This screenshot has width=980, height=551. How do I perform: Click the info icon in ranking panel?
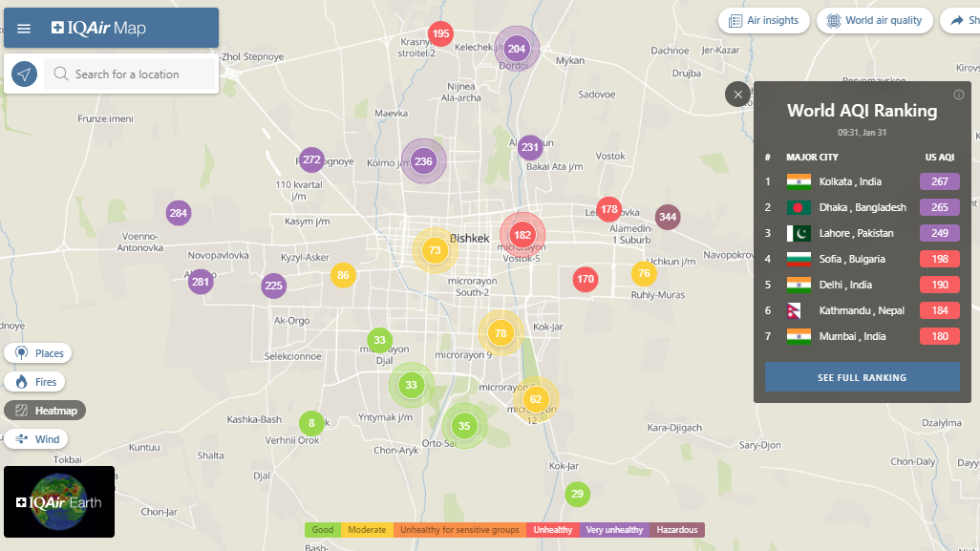click(x=958, y=95)
